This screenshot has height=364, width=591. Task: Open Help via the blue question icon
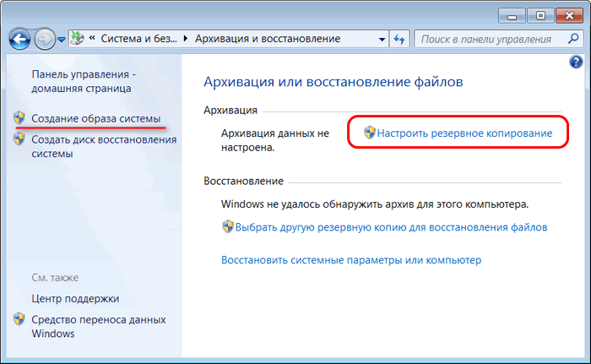[x=576, y=62]
